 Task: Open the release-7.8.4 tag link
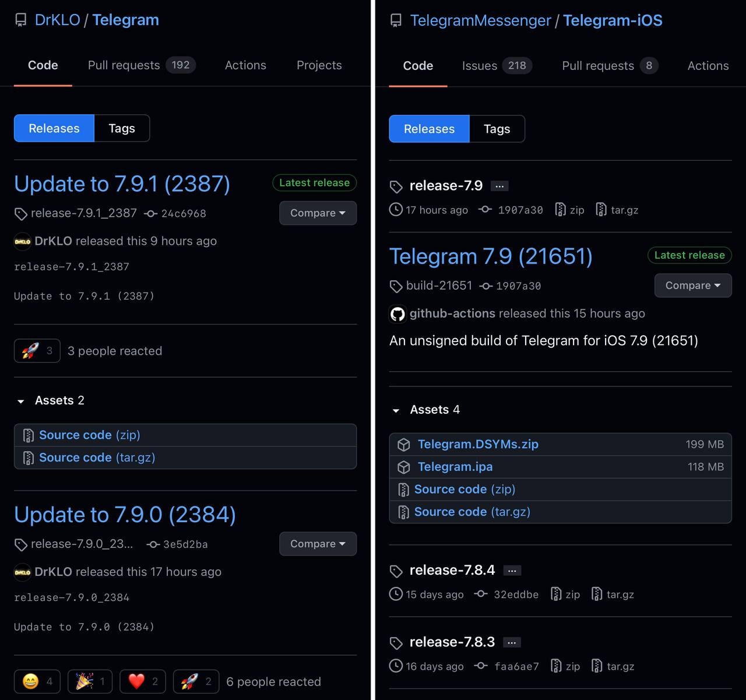(x=452, y=570)
